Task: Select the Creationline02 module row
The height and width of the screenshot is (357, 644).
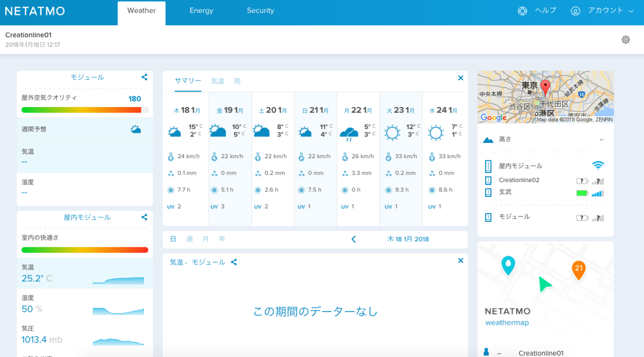Action: click(x=545, y=181)
